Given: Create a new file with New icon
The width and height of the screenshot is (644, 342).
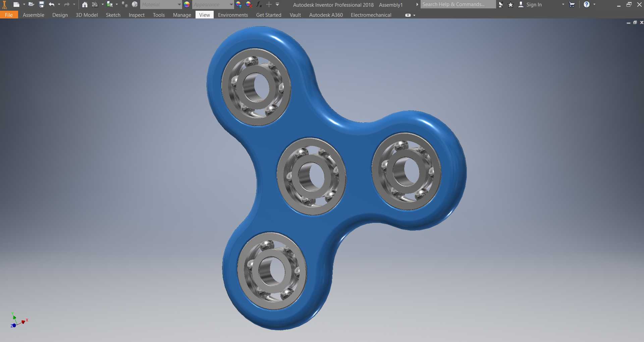Looking at the screenshot, I should tap(16, 4).
